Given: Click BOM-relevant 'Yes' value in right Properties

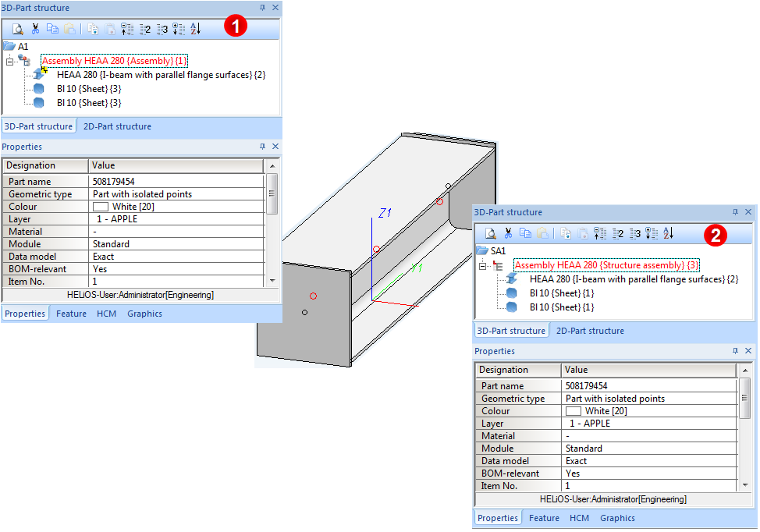Looking at the screenshot, I should coord(573,473).
